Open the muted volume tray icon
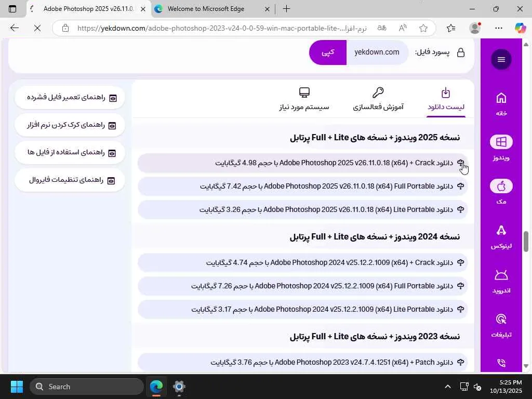 [477, 387]
